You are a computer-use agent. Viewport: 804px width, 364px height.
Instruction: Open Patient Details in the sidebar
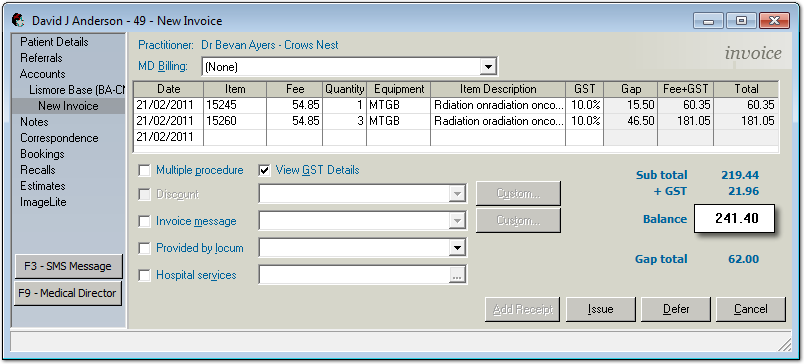[x=54, y=42]
